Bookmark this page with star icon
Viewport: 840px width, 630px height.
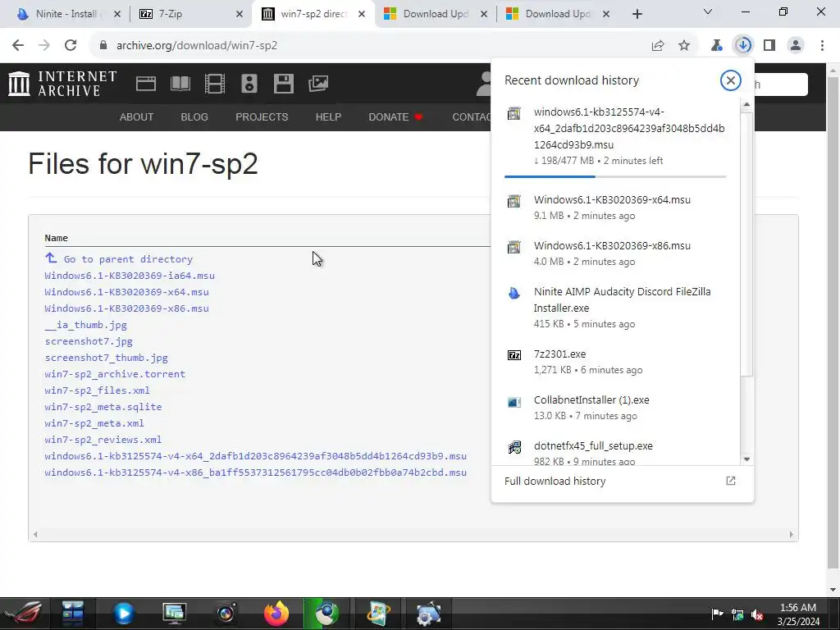click(684, 46)
